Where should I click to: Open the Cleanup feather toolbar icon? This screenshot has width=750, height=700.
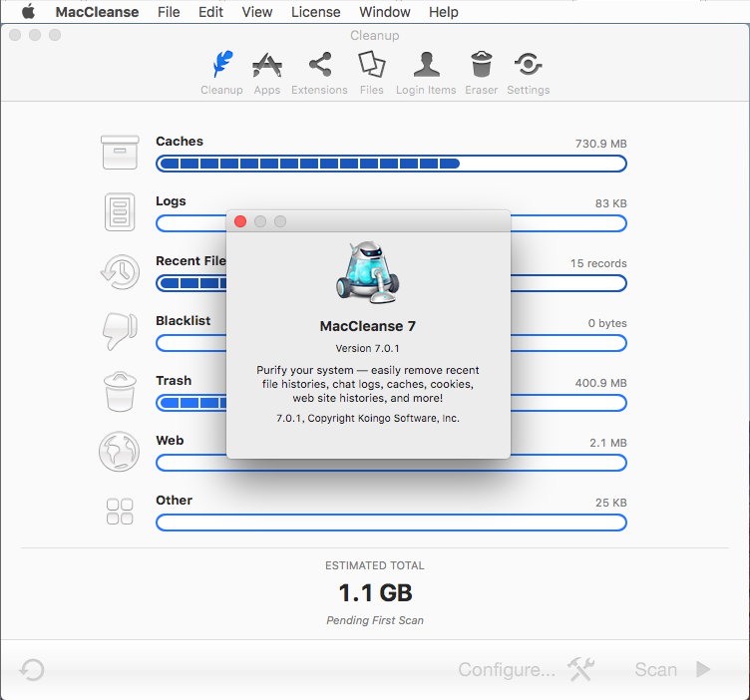coord(222,64)
